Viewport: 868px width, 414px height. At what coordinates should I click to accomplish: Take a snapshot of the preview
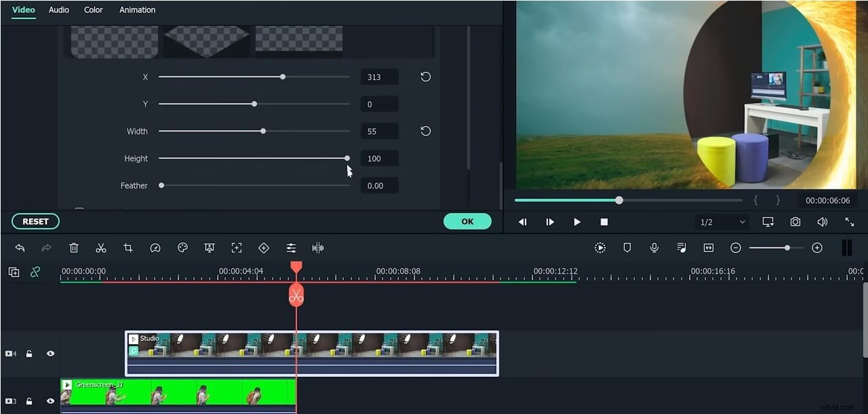click(795, 221)
